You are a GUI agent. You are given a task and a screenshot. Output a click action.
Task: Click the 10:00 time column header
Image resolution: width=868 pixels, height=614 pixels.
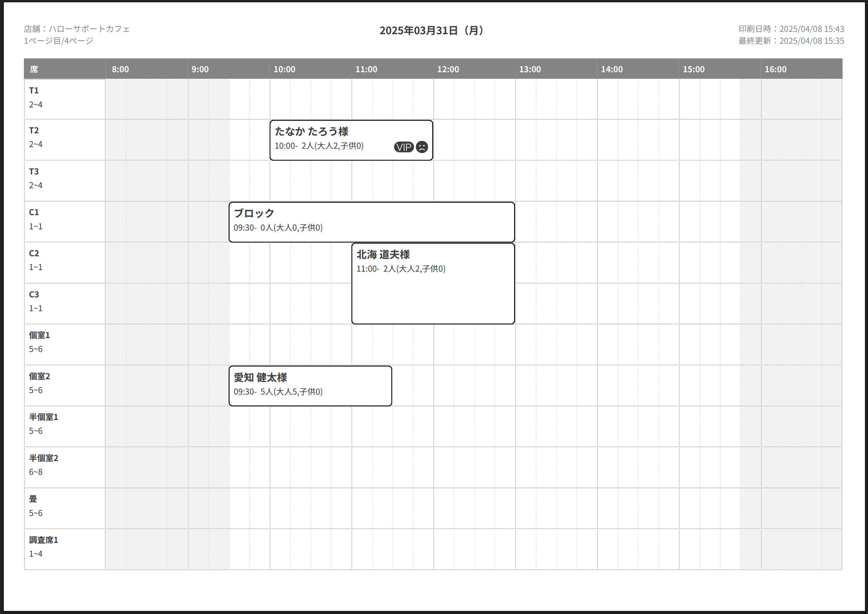pos(285,70)
